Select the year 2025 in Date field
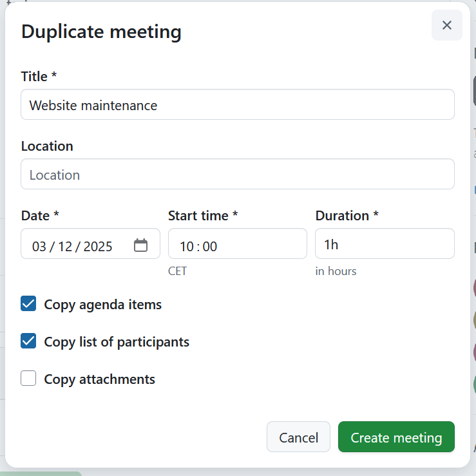The height and width of the screenshot is (476, 476). (x=98, y=246)
